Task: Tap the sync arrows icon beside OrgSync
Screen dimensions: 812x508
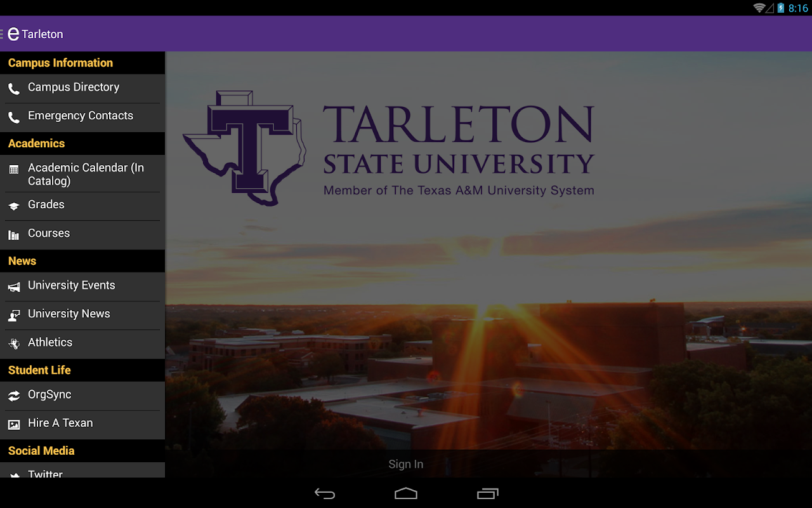Action: 14,396
